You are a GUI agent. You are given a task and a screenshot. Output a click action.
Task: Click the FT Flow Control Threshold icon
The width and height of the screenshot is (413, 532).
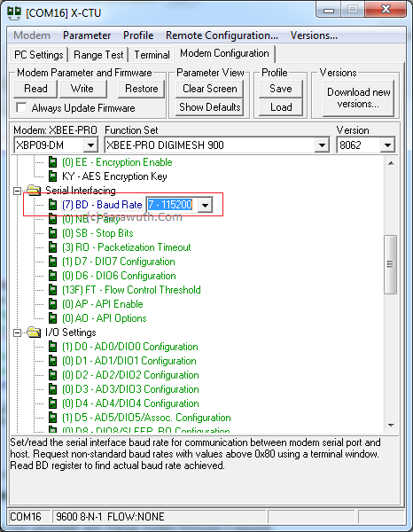tap(52, 290)
